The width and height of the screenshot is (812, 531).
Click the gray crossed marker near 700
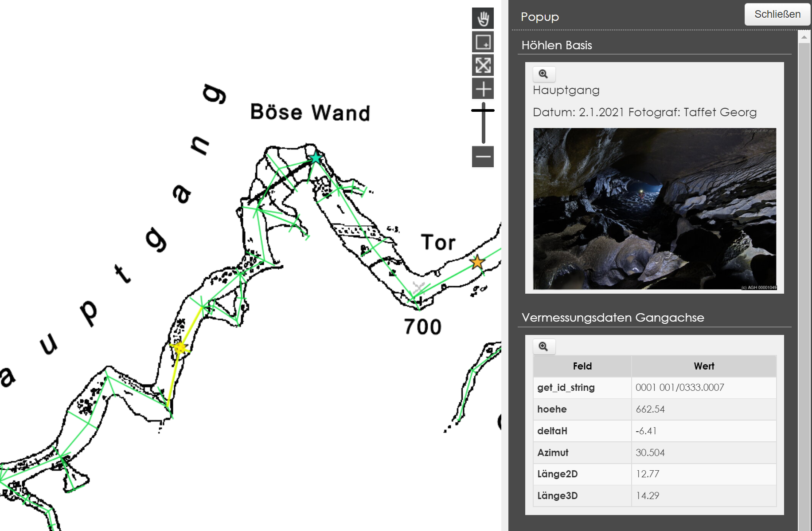coord(418,288)
